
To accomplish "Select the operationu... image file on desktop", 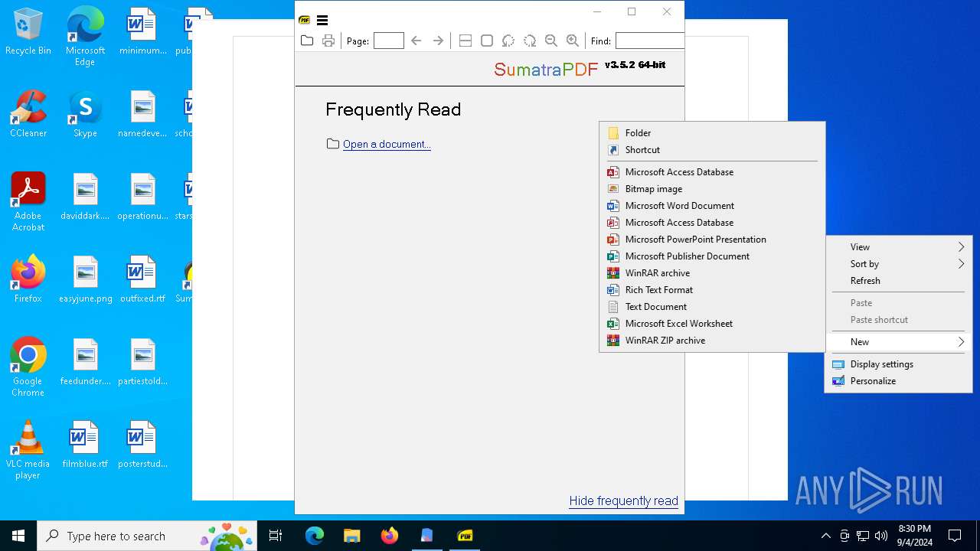I will 142,196.
